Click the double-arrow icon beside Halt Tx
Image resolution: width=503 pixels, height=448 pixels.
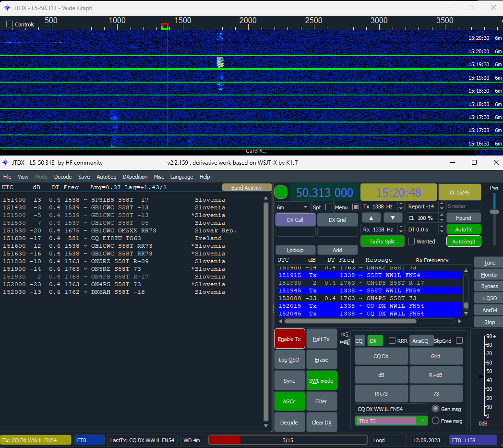(x=345, y=339)
